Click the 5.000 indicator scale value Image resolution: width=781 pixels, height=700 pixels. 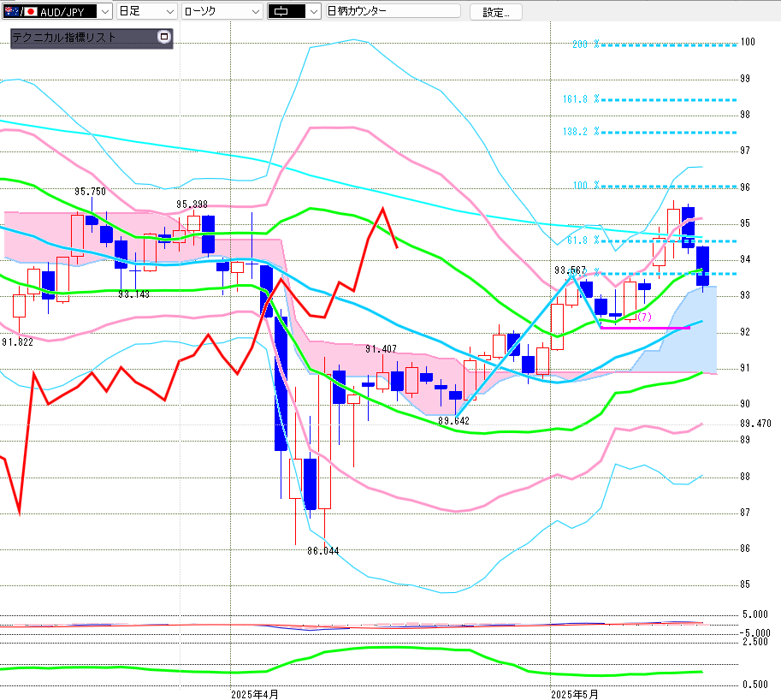pos(755,614)
